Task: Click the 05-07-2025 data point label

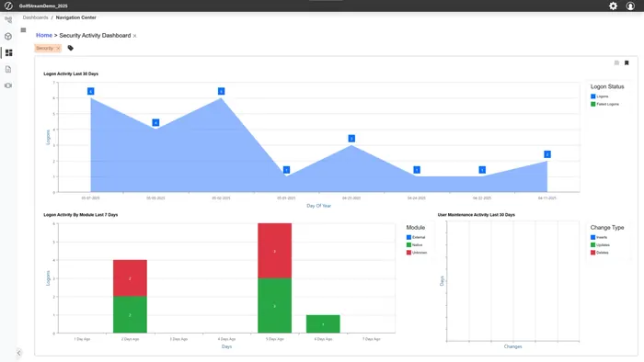Action: (91, 92)
